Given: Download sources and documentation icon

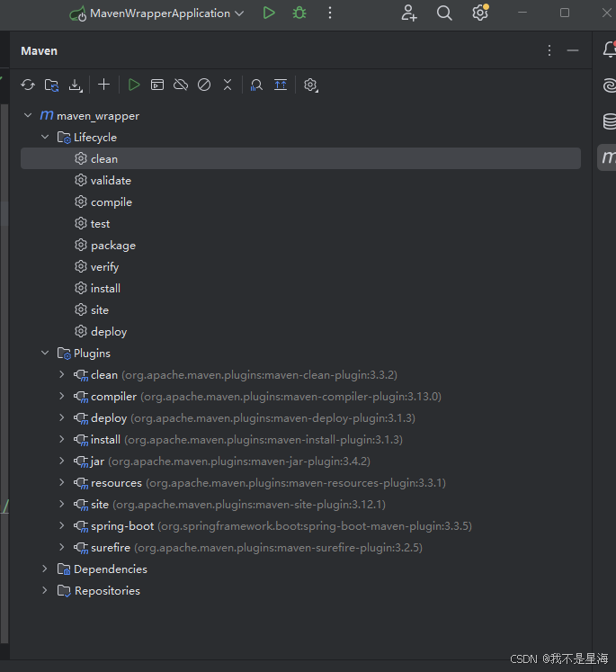Looking at the screenshot, I should pyautogui.click(x=76, y=85).
